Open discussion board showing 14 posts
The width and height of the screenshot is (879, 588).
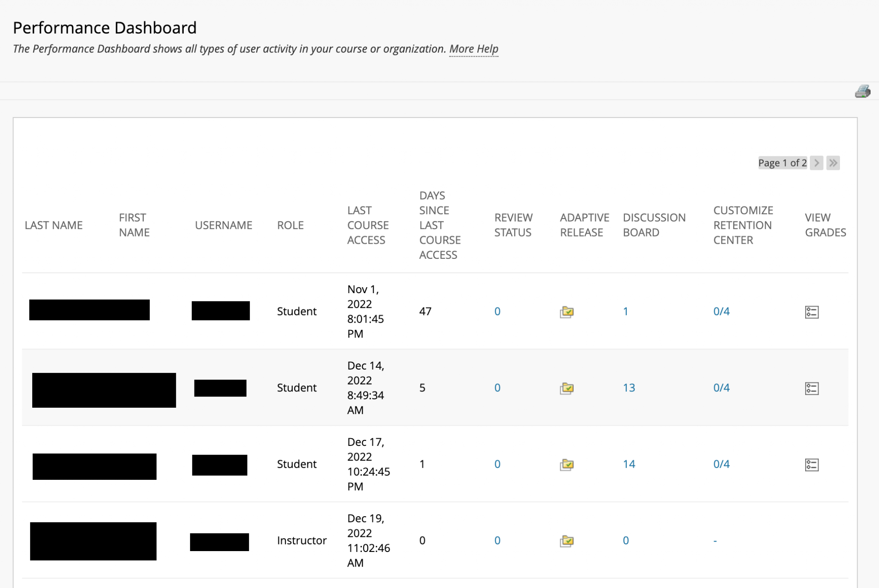629,464
